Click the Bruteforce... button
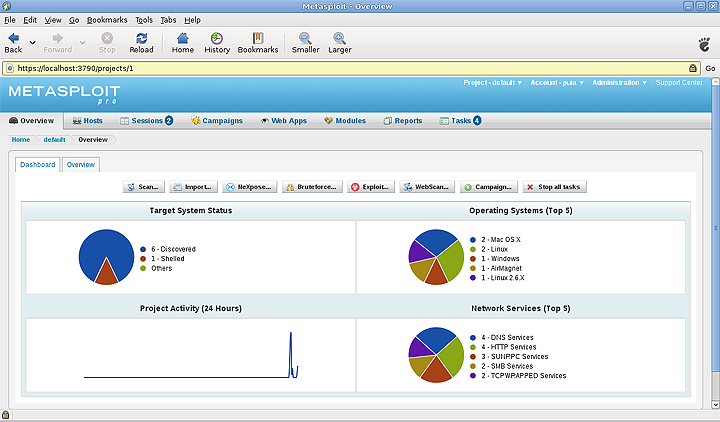Viewport: 720px width, 422px height. (312, 187)
